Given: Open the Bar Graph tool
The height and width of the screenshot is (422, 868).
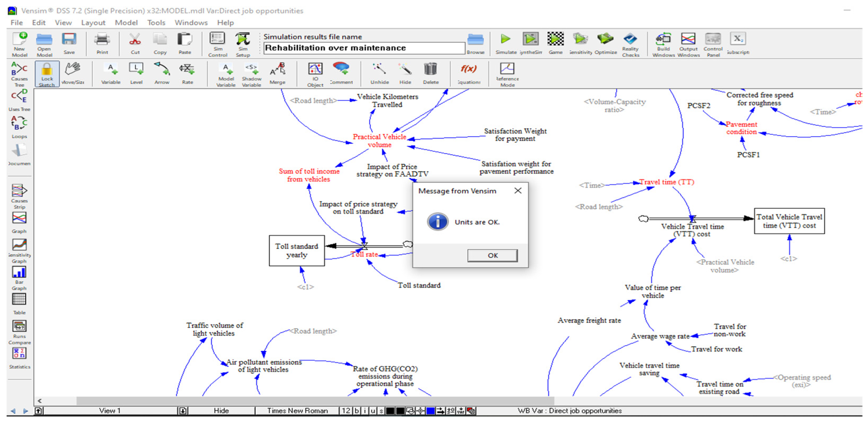Looking at the screenshot, I should tap(19, 273).
